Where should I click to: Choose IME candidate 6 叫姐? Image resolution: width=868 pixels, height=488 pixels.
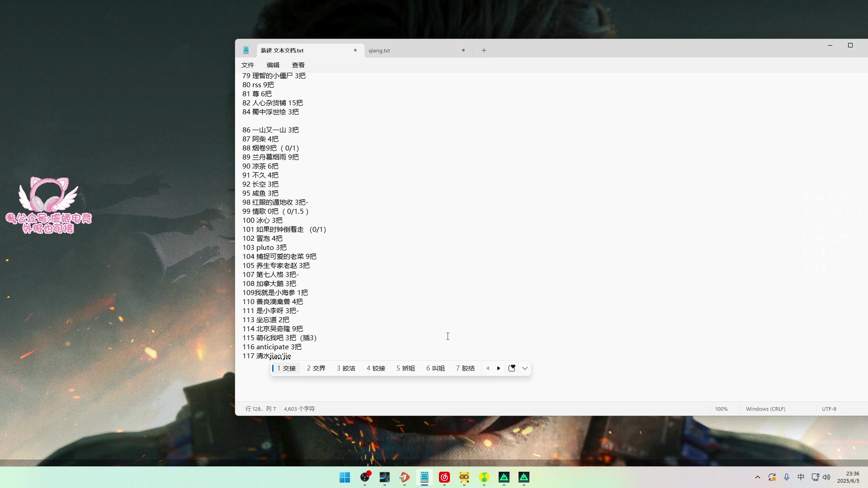point(435,368)
